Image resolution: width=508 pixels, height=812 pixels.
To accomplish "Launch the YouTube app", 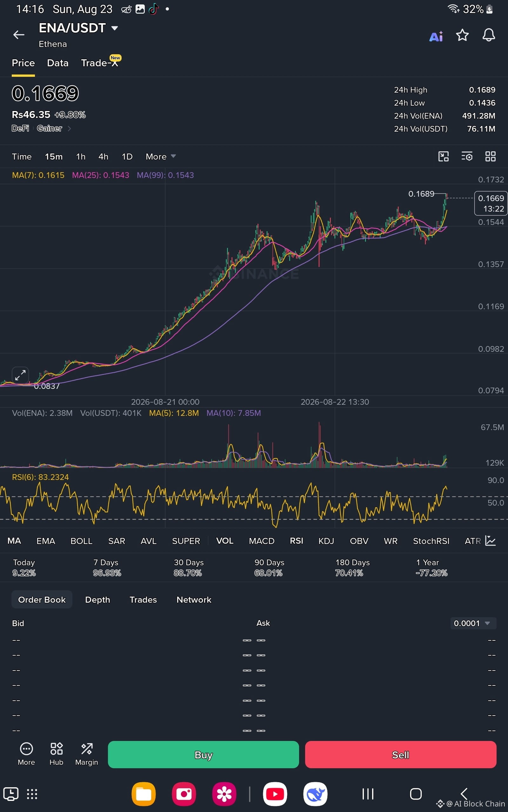I will tap(275, 794).
